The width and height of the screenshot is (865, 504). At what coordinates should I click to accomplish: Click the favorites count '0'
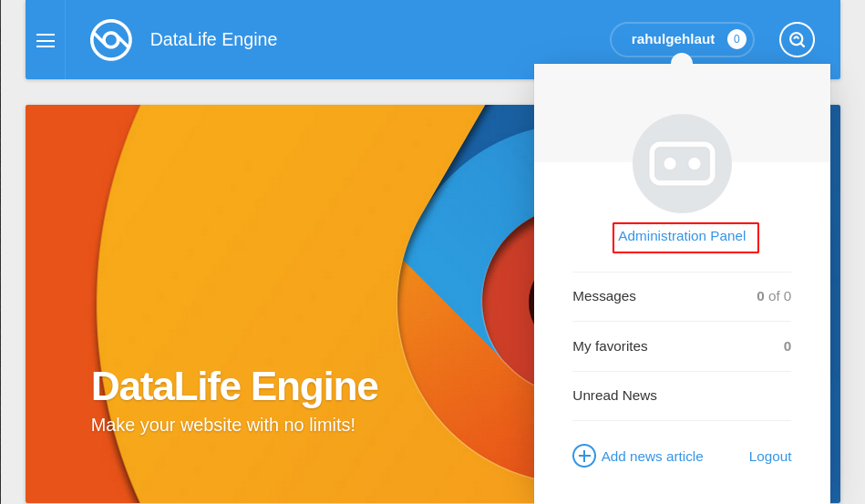[788, 346]
